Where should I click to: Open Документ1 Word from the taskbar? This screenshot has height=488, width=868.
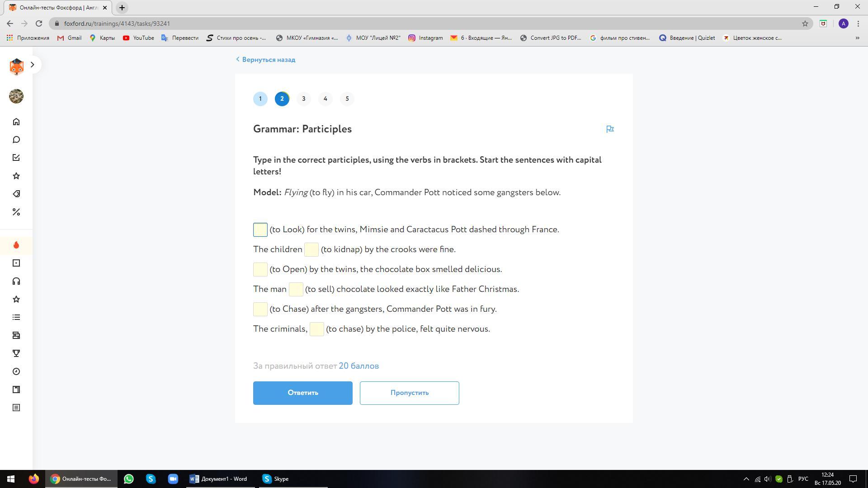point(219,479)
